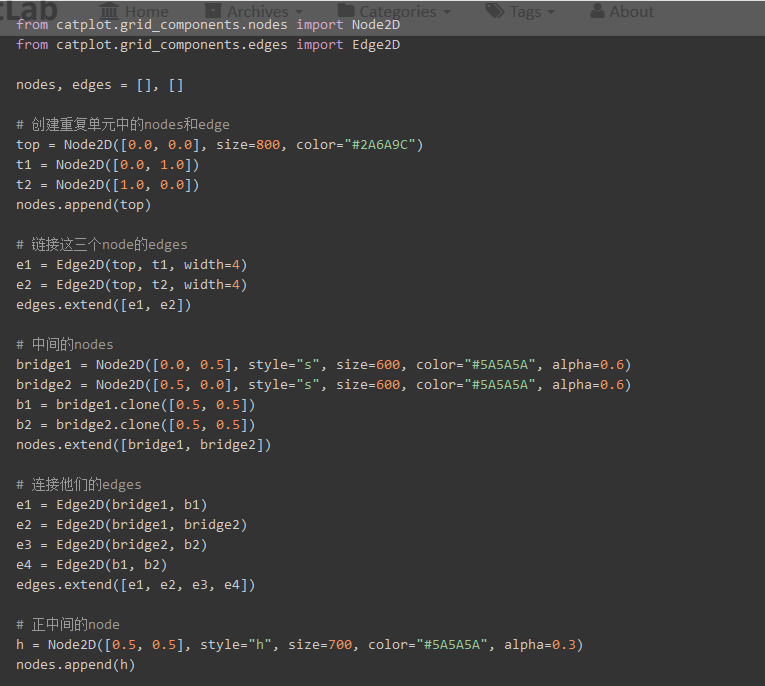Click the value 'alpha=0.3' in the code

[x=540, y=645]
